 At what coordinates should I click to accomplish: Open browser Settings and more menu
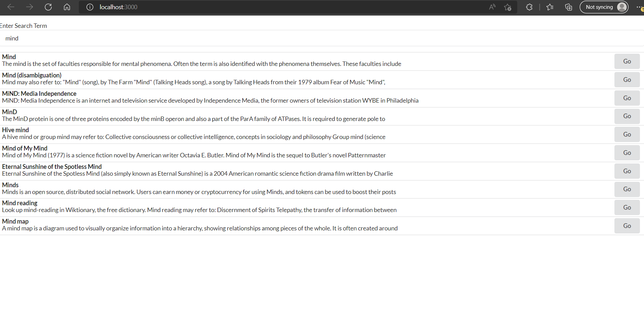[639, 7]
